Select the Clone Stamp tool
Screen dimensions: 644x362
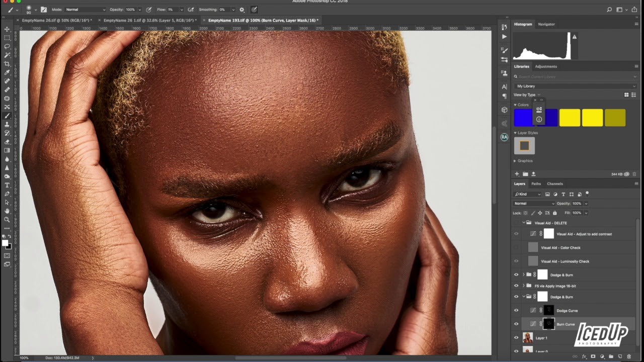pos(7,124)
